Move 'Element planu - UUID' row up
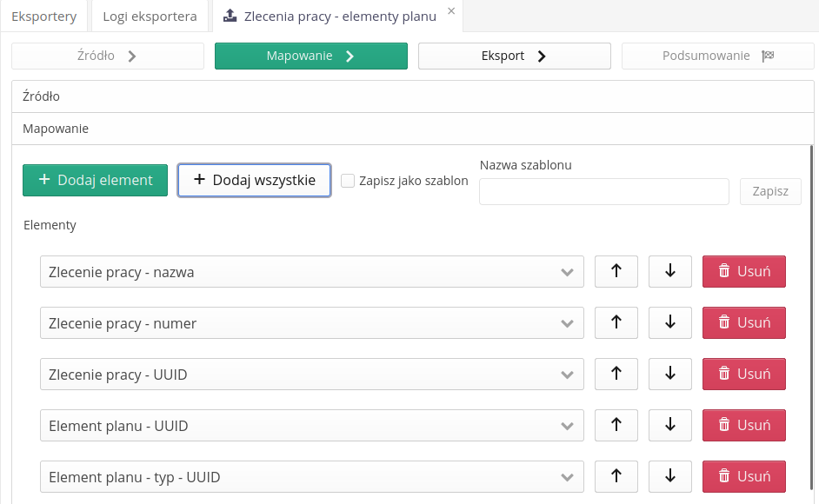This screenshot has width=819, height=504. pos(616,425)
